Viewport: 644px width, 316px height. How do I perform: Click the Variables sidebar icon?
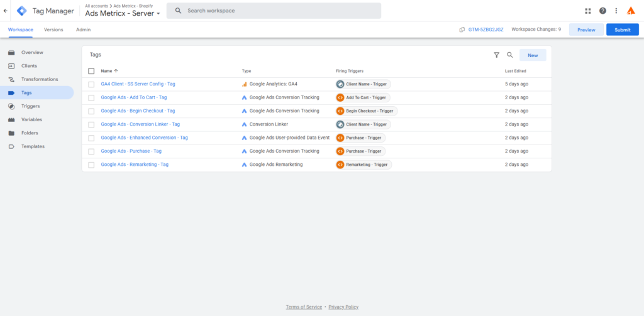coord(11,119)
